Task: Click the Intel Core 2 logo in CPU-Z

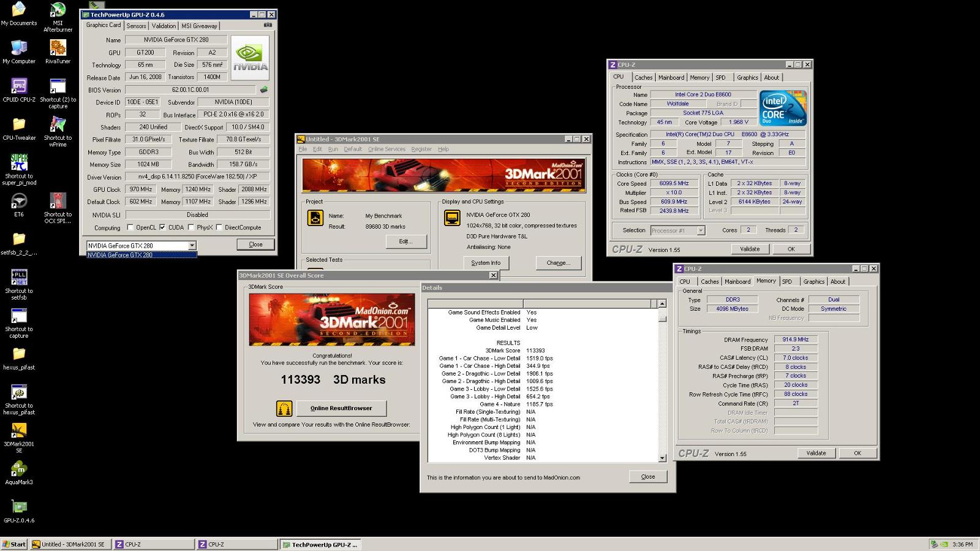Action: coord(783,108)
